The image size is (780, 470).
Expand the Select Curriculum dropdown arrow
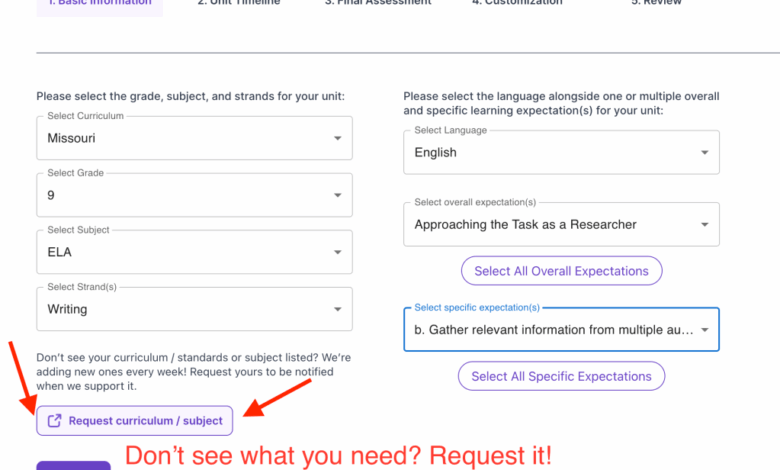[337, 138]
